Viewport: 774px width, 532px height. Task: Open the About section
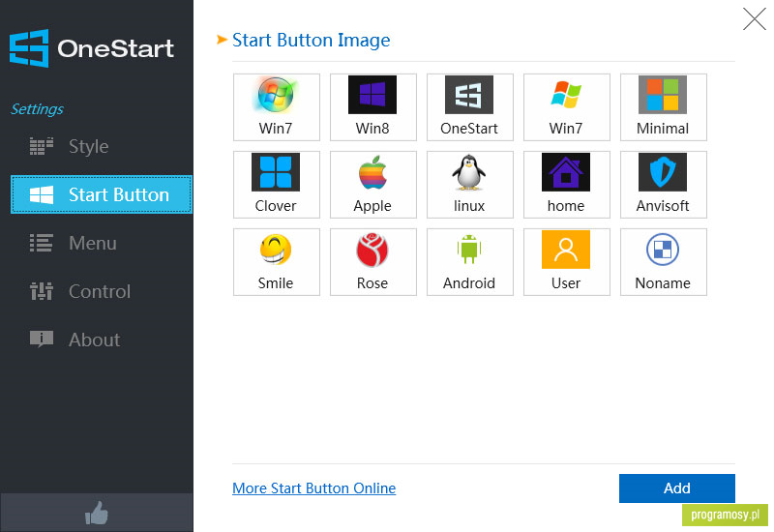tap(102, 340)
